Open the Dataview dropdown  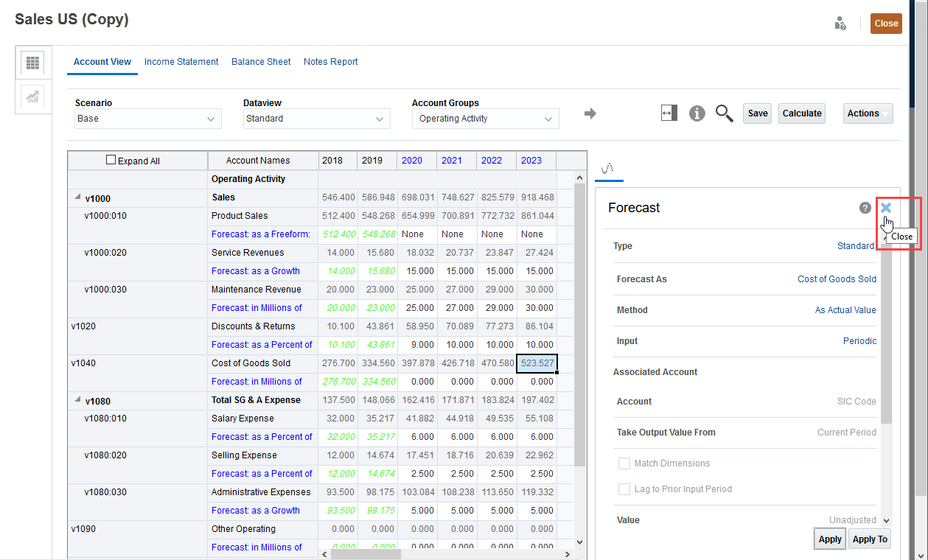click(x=316, y=119)
